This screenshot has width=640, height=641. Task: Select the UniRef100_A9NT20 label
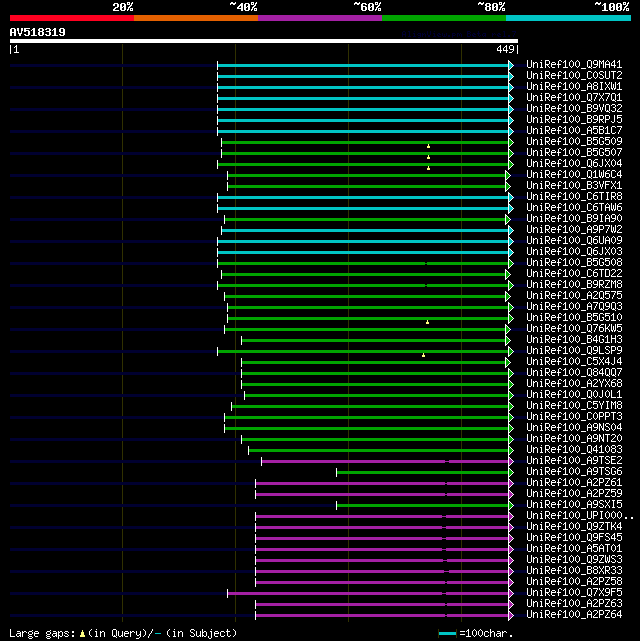(x=574, y=439)
